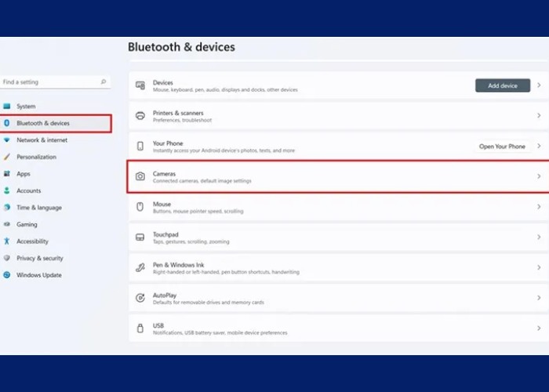
Task: Go to Windows Update section
Action: 38,275
